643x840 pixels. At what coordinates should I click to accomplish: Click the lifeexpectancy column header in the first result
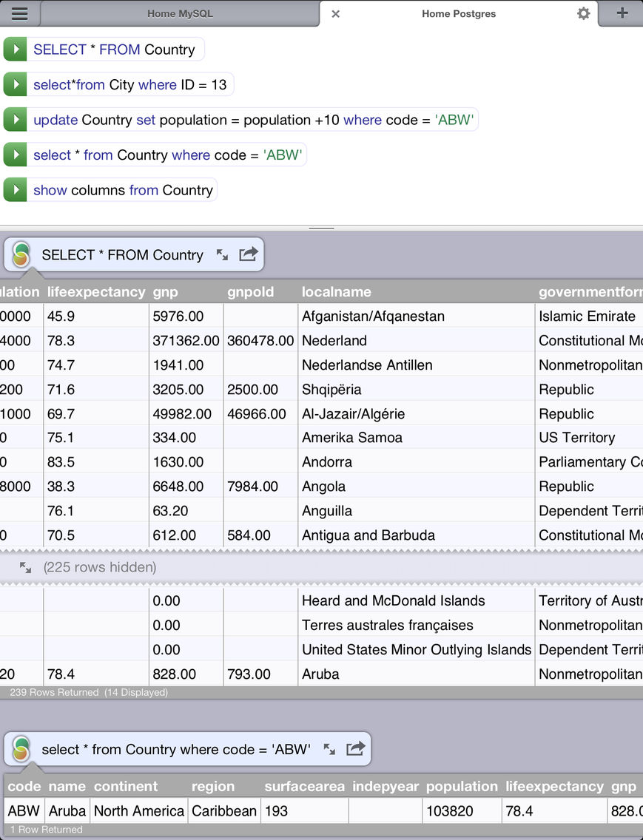(x=96, y=291)
